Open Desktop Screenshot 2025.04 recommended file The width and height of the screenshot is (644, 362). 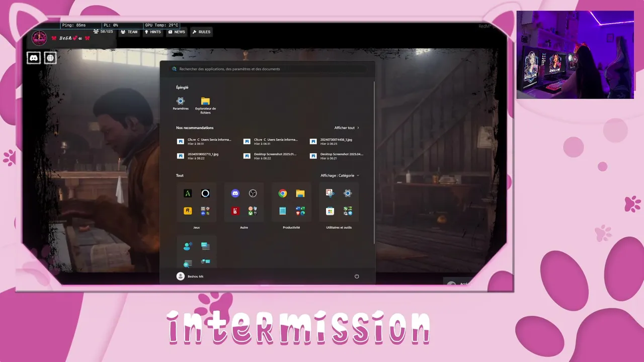338,156
